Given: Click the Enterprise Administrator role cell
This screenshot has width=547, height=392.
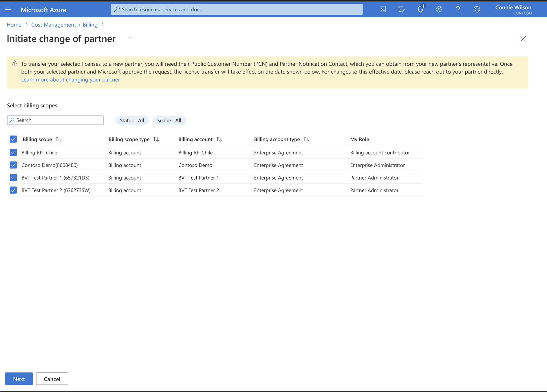Looking at the screenshot, I should click(377, 165).
